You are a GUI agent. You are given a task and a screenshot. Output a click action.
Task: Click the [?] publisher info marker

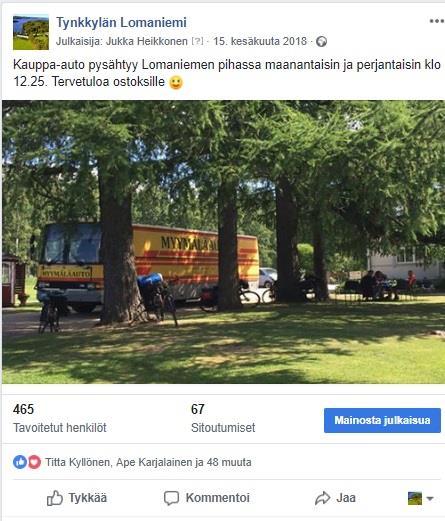pos(197,41)
